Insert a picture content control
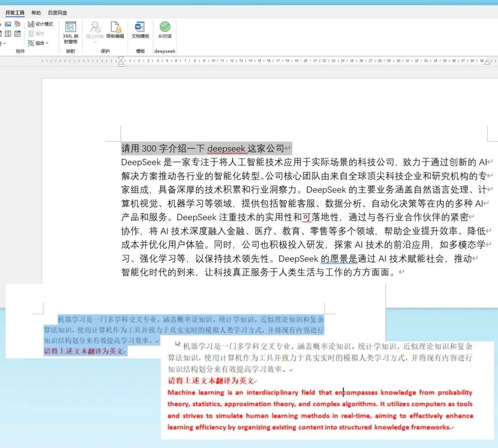 8,24
